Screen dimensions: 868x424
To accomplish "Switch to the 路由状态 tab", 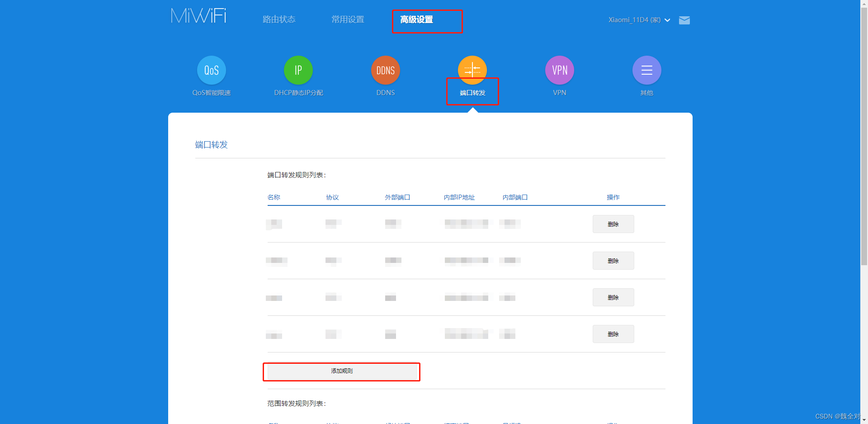I will (279, 19).
